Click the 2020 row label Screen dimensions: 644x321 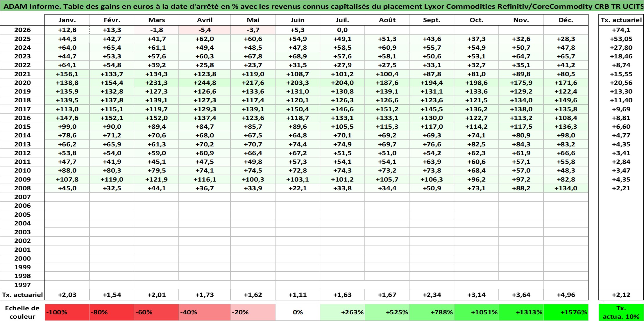click(22, 83)
